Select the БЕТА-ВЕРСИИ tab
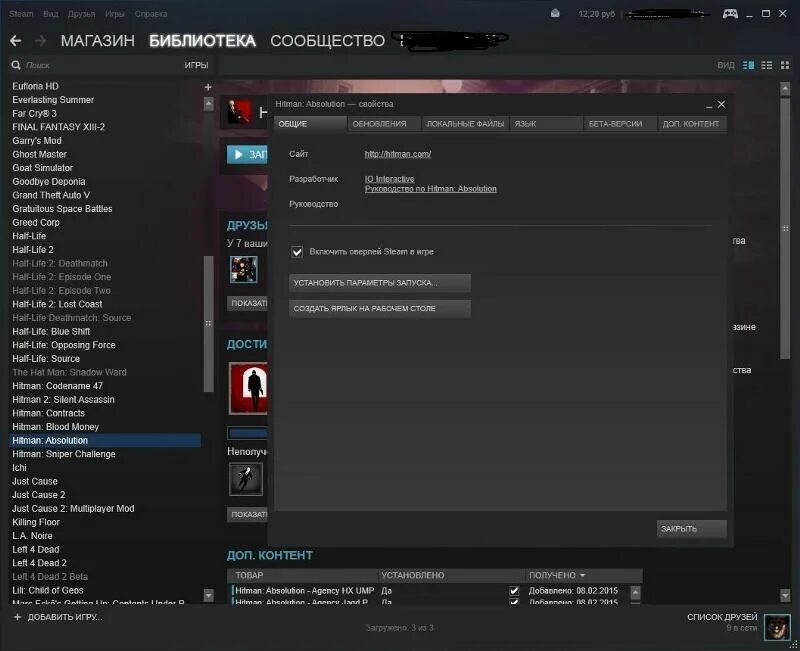The image size is (800, 651). click(620, 124)
